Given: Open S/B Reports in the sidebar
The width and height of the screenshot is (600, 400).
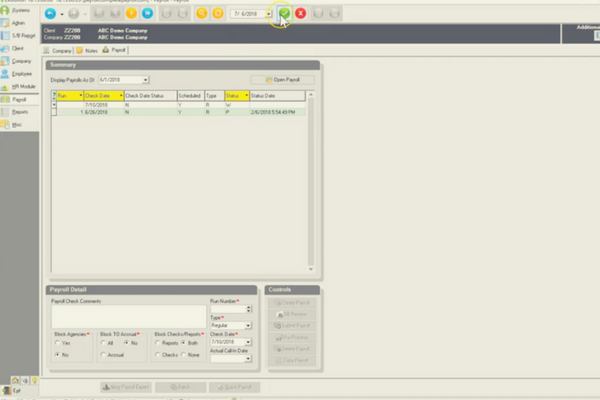Looking at the screenshot, I should point(18,36).
